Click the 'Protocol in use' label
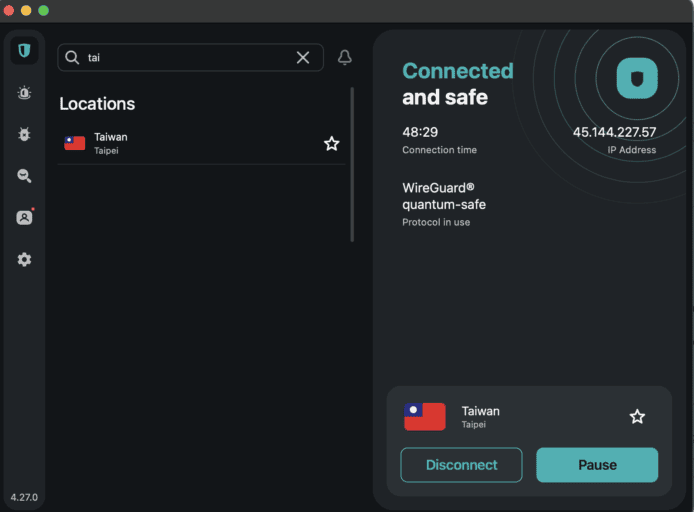The height and width of the screenshot is (512, 694). 436,222
